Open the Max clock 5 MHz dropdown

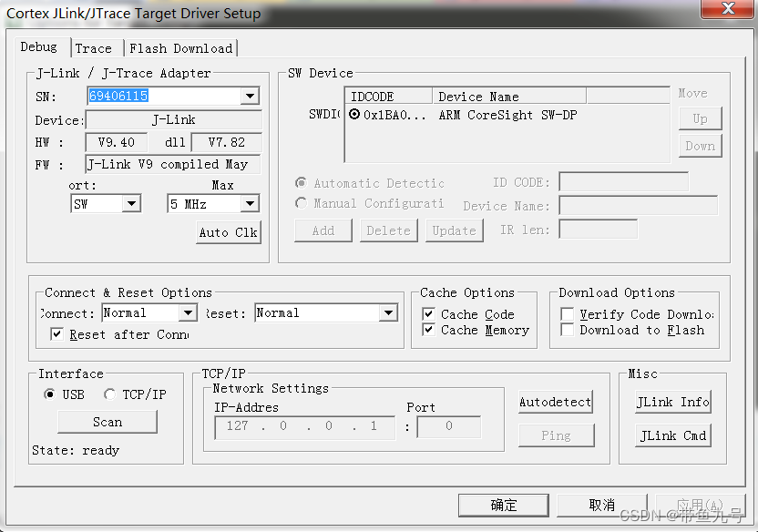point(250,204)
